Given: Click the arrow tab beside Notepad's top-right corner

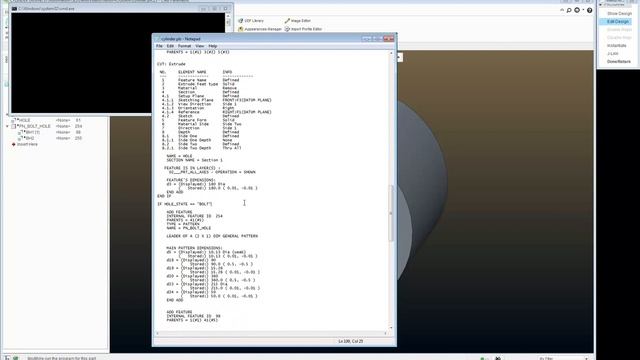Looking at the screenshot, I should click(400, 58).
